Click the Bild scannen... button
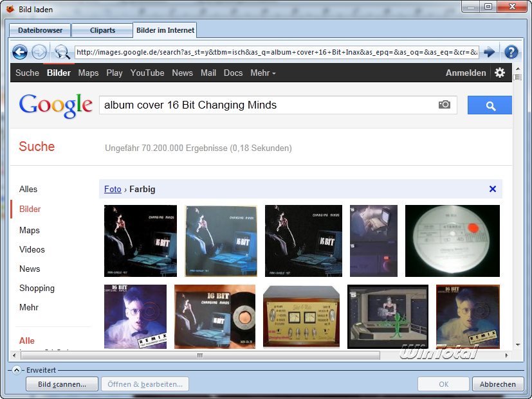 click(x=62, y=384)
